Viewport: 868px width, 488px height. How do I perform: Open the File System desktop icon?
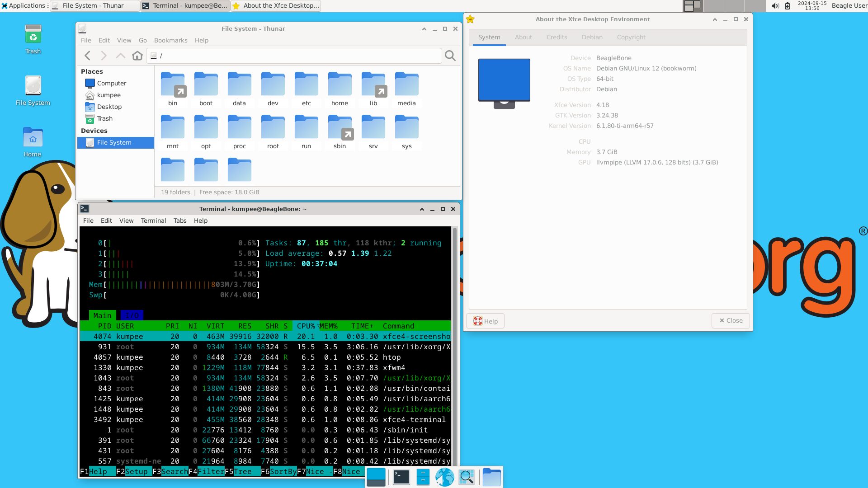point(33,90)
